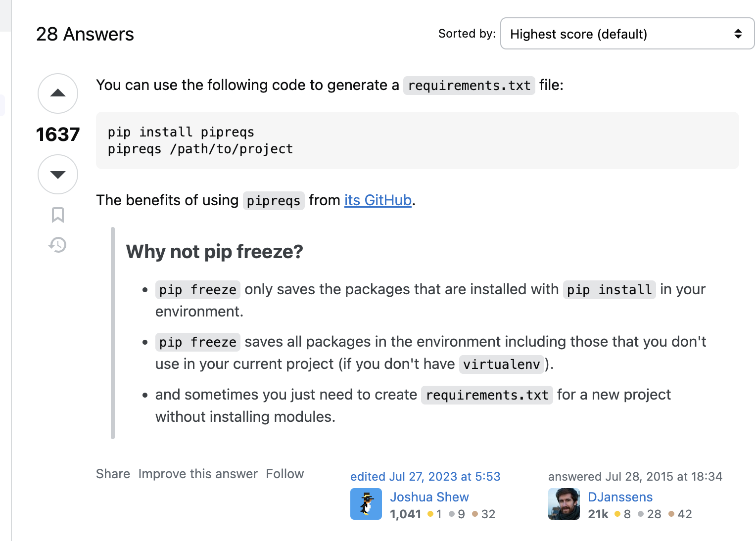Visit Joshua Shew's profile
Viewport: 756px width, 541px height.
pyautogui.click(x=429, y=497)
